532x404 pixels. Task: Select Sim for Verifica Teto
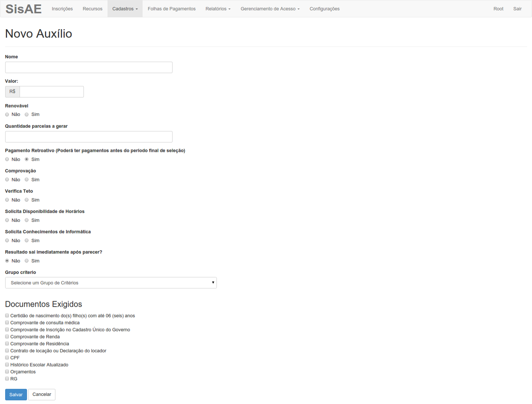pos(27,200)
